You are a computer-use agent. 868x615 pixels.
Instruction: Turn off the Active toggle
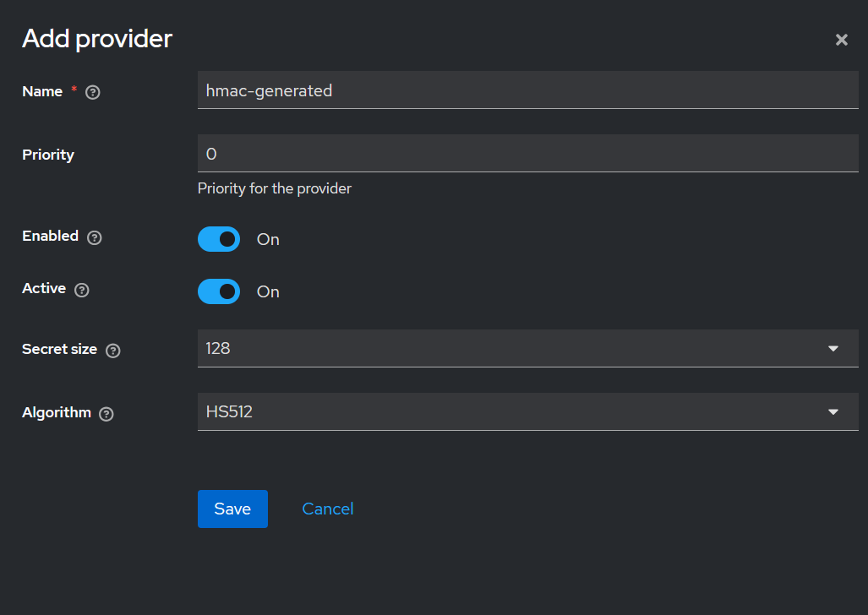tap(219, 291)
